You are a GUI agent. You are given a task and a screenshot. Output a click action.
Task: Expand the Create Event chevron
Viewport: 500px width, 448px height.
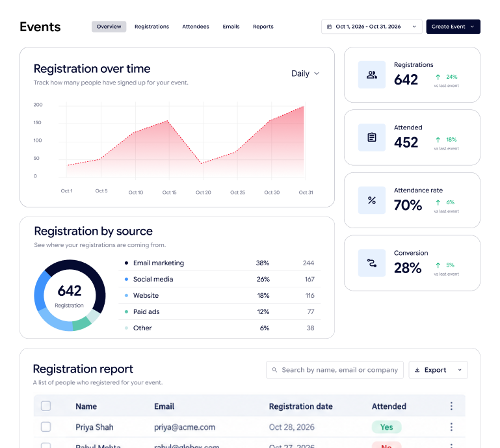coord(472,27)
